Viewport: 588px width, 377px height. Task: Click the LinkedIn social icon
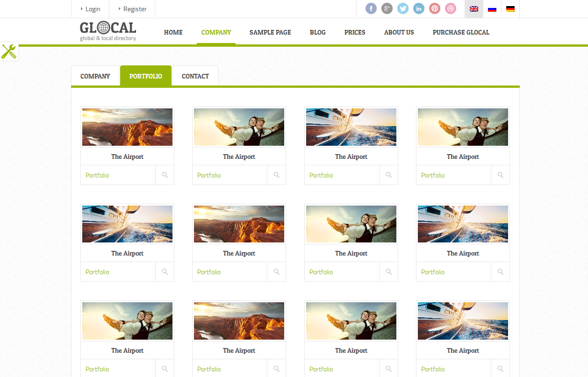418,8
